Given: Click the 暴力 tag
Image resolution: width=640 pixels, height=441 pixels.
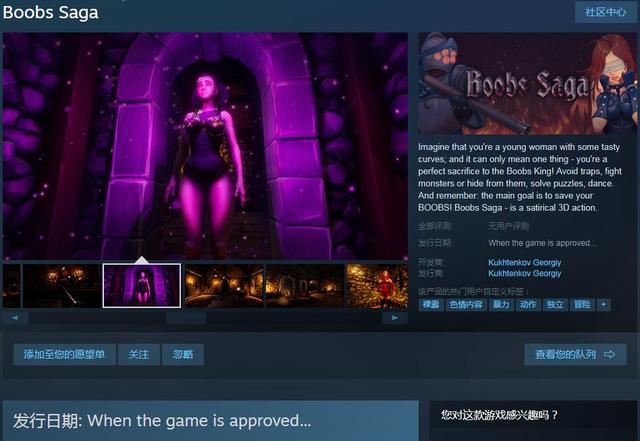Looking at the screenshot, I should (501, 305).
